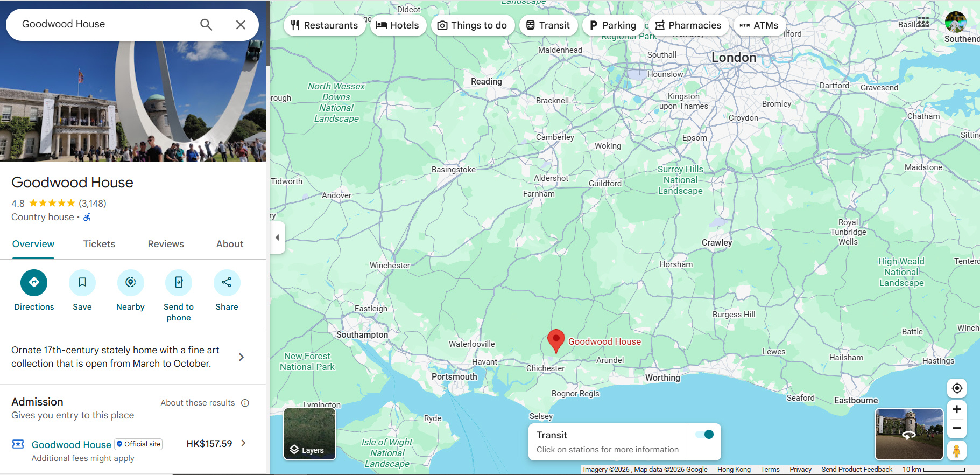The image size is (980, 475).
Task: Show your current location on map
Action: pyautogui.click(x=957, y=388)
